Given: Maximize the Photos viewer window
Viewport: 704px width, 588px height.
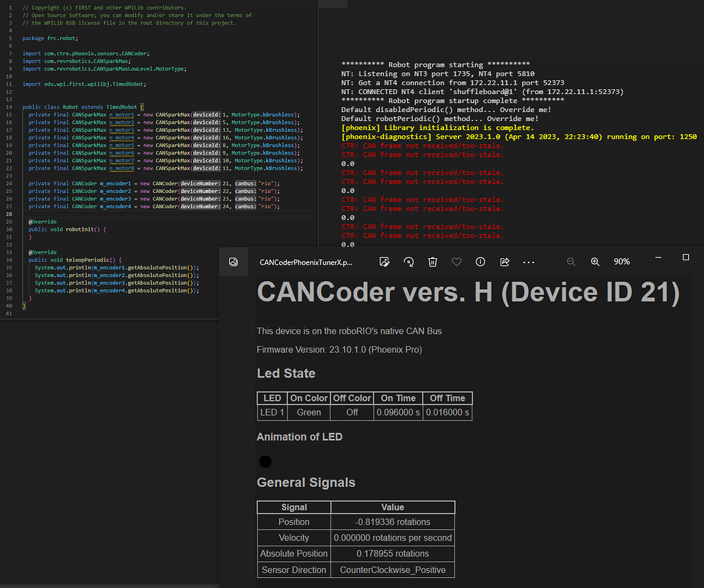Looking at the screenshot, I should coord(685,257).
